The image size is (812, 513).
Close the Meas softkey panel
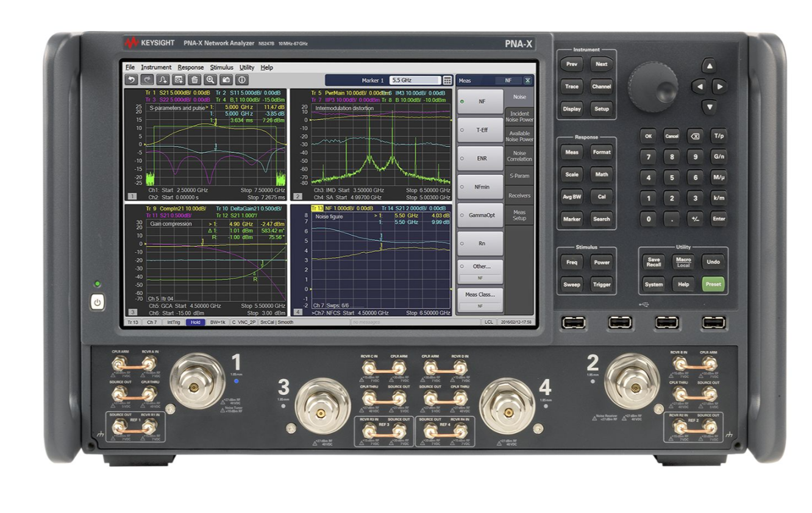[x=527, y=80]
